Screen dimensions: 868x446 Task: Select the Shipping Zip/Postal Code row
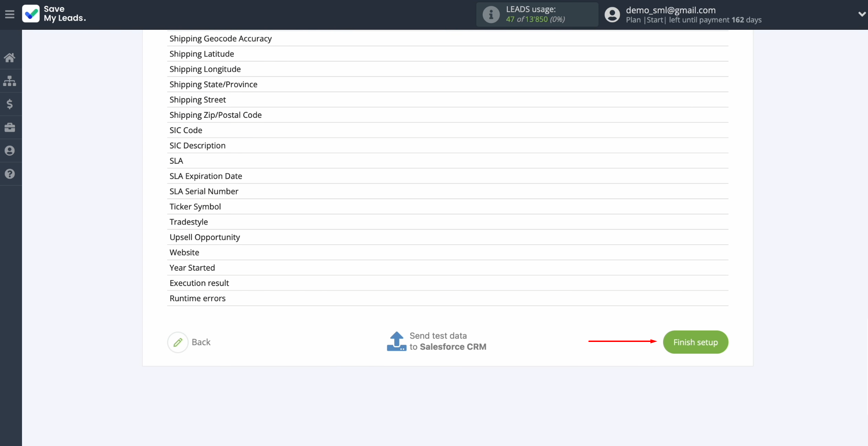click(x=448, y=115)
